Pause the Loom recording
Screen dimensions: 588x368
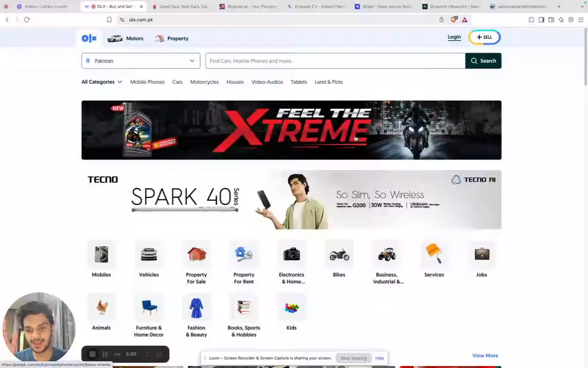tap(105, 354)
